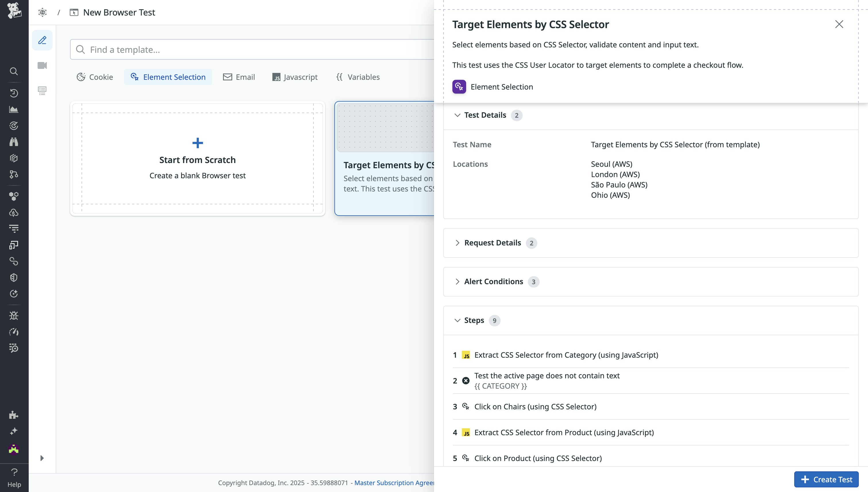Open the Master Subscription Agreement link
Image resolution: width=868 pixels, height=492 pixels.
[394, 483]
